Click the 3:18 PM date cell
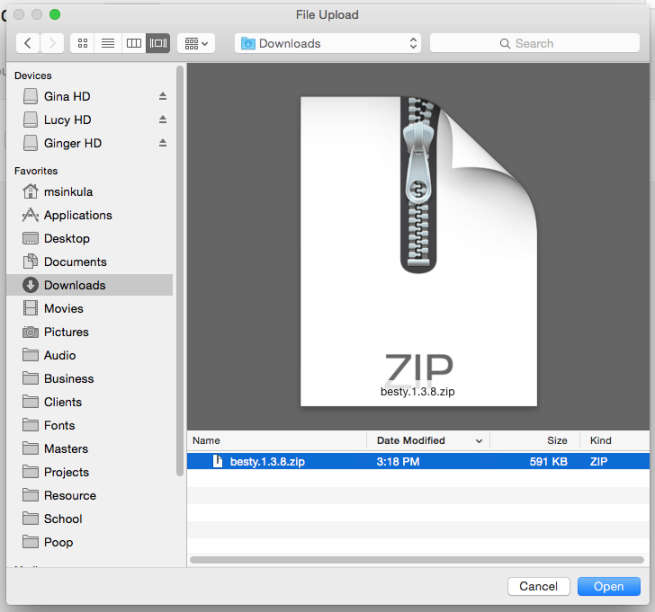 click(398, 462)
